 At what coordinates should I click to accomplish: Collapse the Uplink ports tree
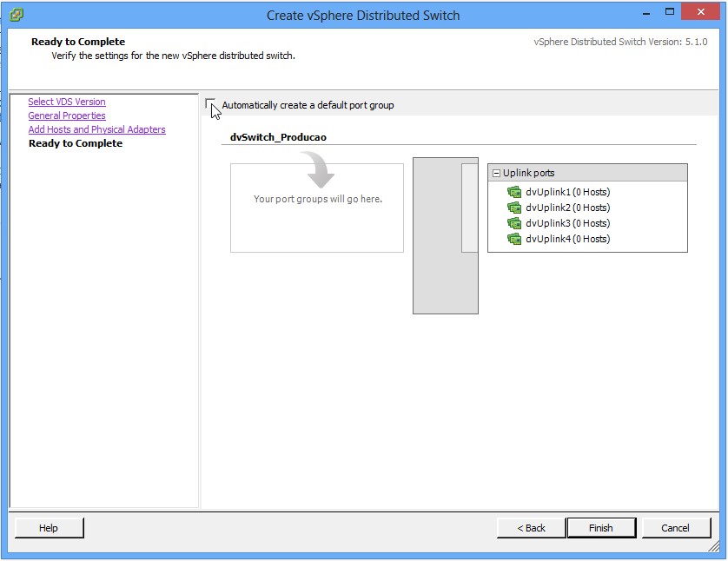coord(497,173)
